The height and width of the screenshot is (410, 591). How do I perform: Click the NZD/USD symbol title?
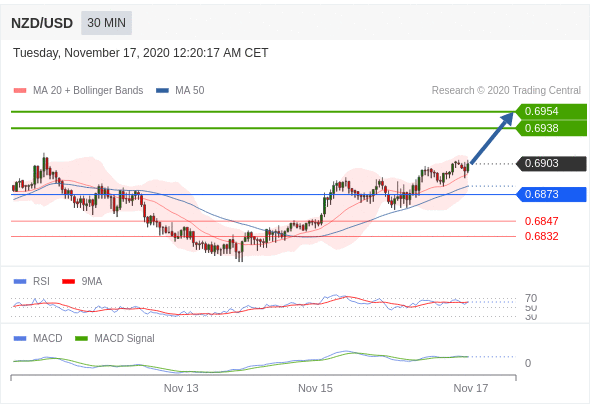tap(42, 23)
